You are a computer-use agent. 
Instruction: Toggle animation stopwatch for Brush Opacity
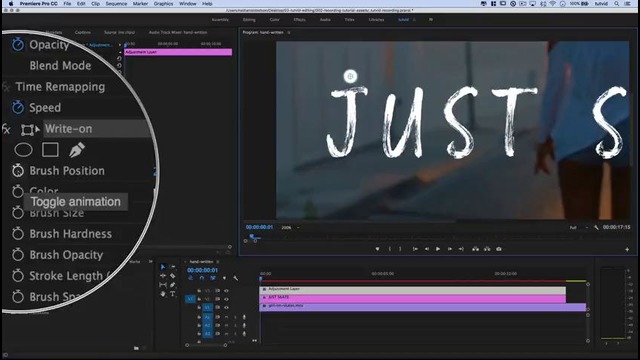18,255
